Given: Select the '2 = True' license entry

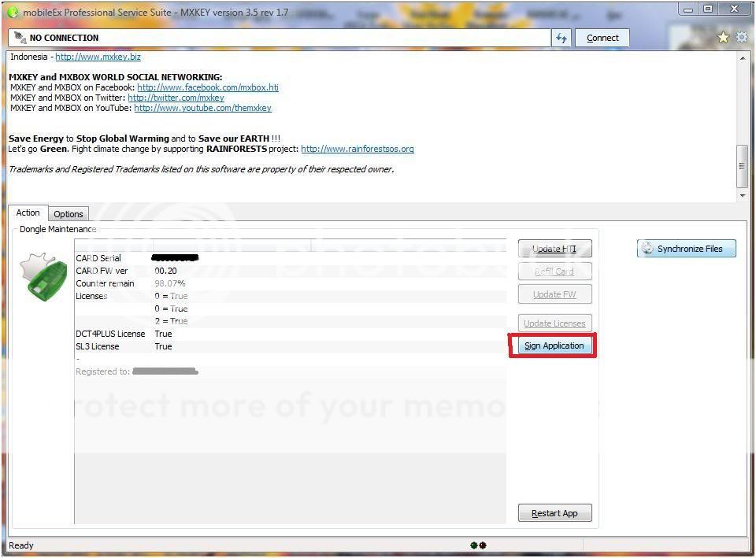Looking at the screenshot, I should (171, 321).
